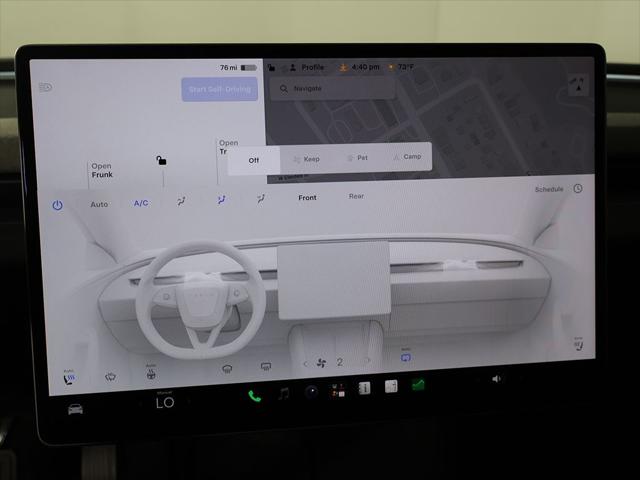Tap the fan speed icon
The image size is (640, 480).
tap(321, 363)
